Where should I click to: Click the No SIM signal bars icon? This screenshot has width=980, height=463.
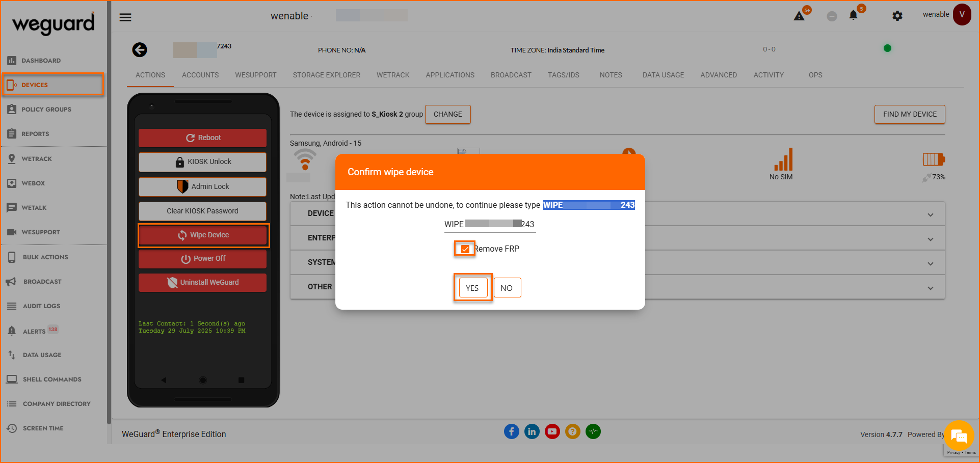(783, 159)
